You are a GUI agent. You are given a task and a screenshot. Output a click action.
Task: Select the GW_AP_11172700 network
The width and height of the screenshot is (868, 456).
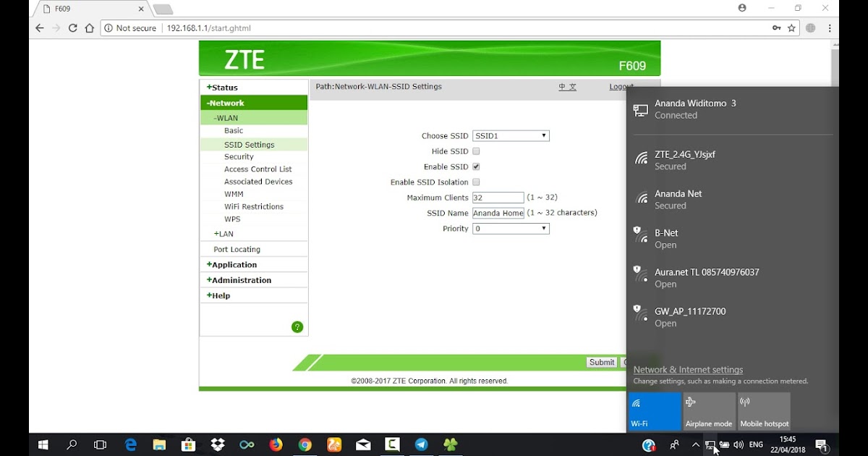(733, 316)
